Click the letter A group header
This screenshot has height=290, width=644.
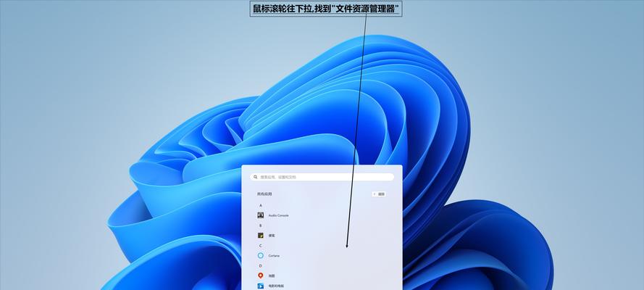coord(260,205)
